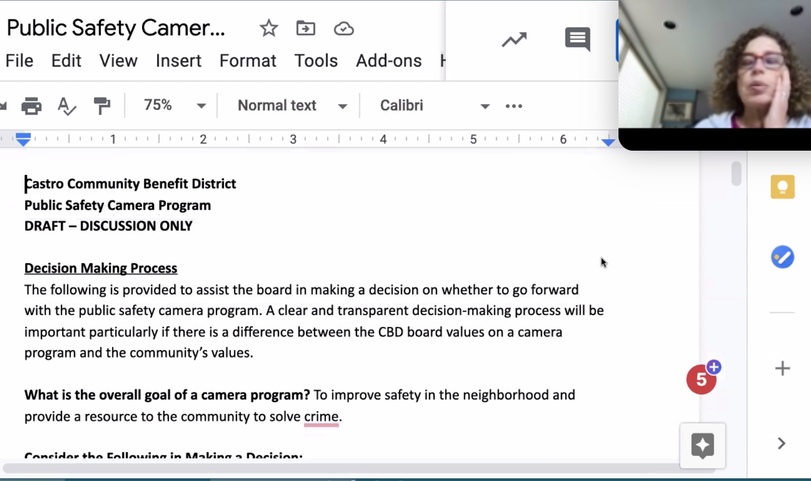
Task: Check the cloud save status icon
Action: pyautogui.click(x=344, y=28)
